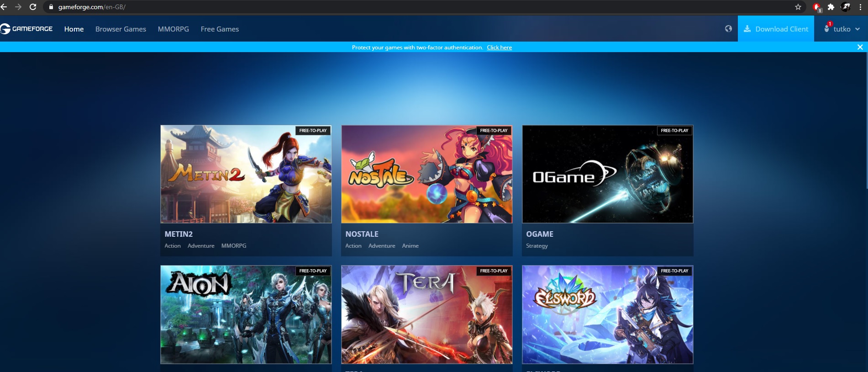Click the OGAME title text
This screenshot has width=868, height=372.
coord(540,234)
